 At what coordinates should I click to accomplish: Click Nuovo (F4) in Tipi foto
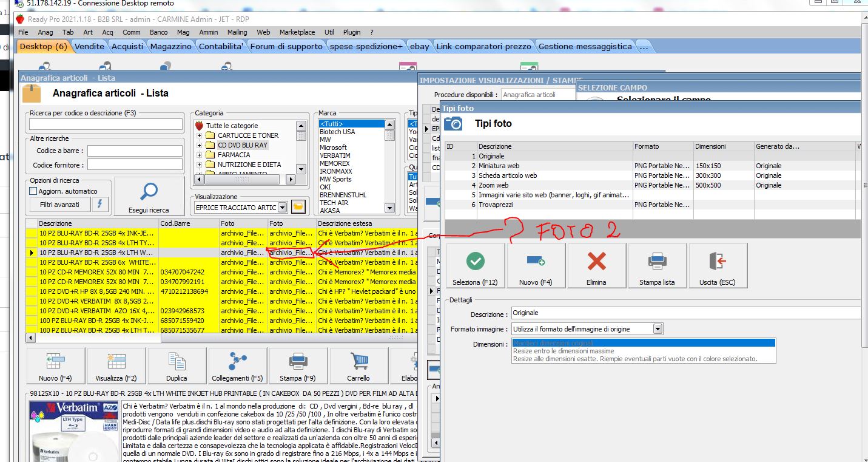[536, 266]
